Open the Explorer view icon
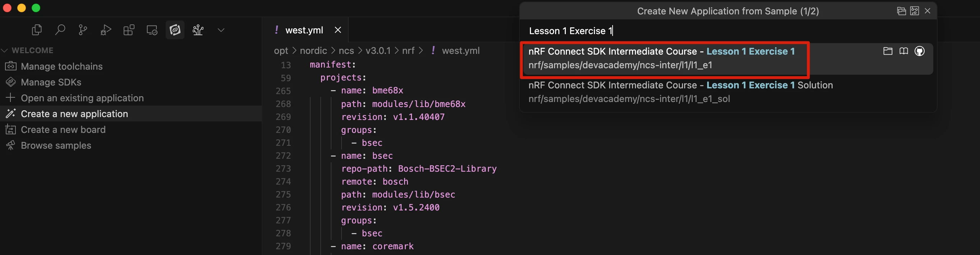 click(x=37, y=30)
